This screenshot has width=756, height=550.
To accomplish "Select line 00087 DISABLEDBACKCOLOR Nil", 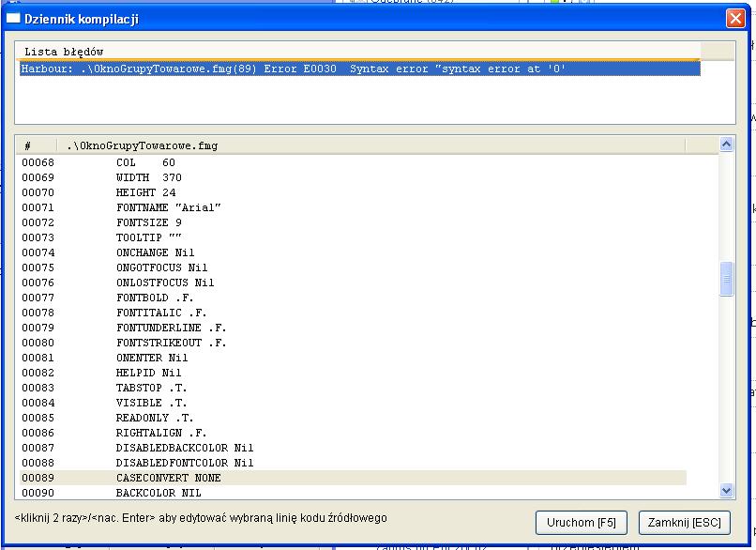I will [x=185, y=448].
